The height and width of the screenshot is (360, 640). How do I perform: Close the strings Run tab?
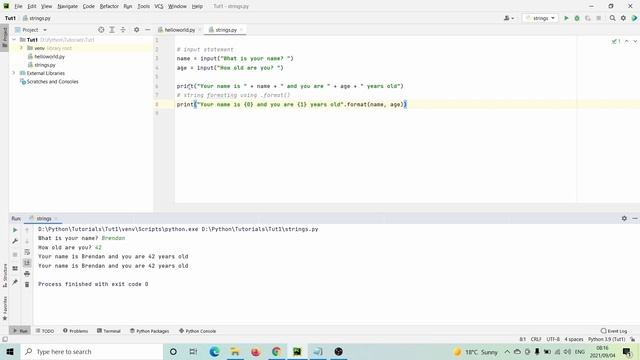pyautogui.click(x=56, y=219)
